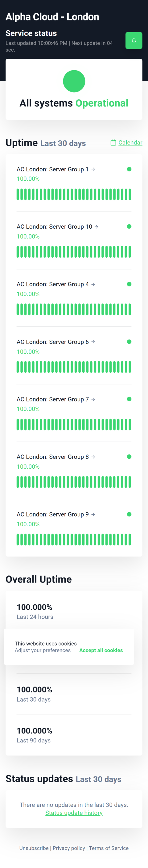Click the arrow next to Server Group 9

93,514
